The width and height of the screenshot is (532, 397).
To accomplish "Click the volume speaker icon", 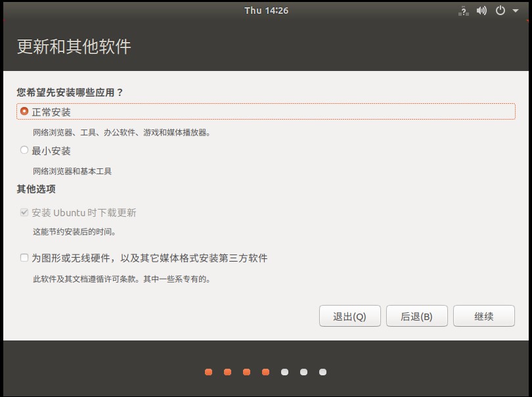I will click(481, 11).
